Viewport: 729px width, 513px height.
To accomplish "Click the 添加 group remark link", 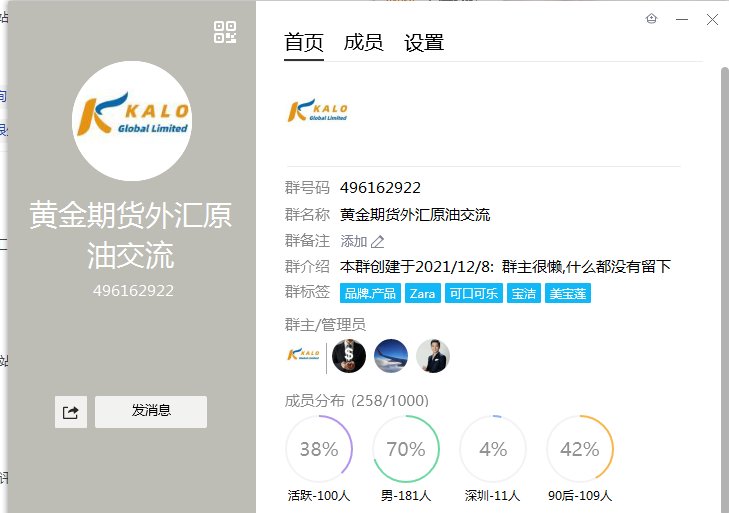I will click(354, 241).
